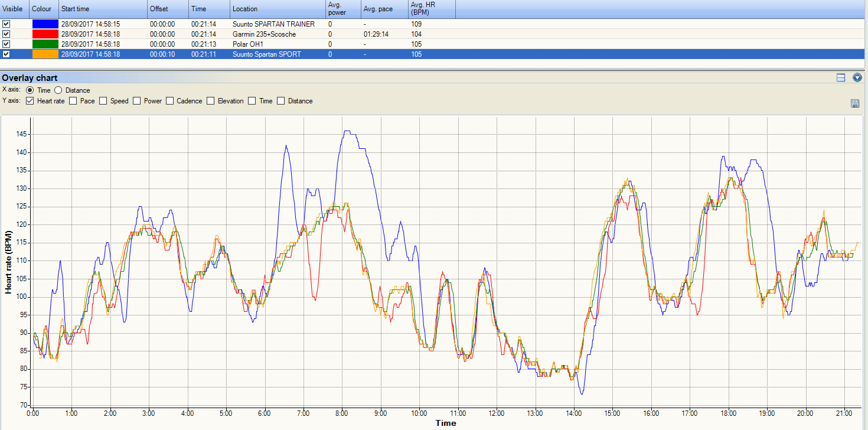Uncheck visibility for Suunto SPARTAN TRAINER row
The image size is (868, 430).
(x=6, y=24)
